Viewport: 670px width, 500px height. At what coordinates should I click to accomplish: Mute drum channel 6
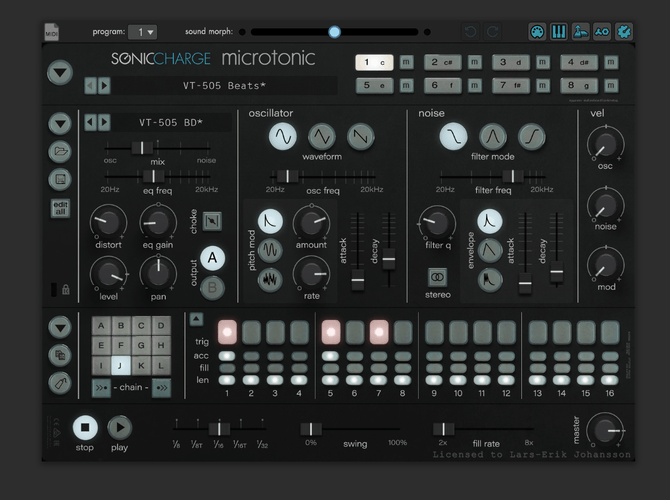474,85
